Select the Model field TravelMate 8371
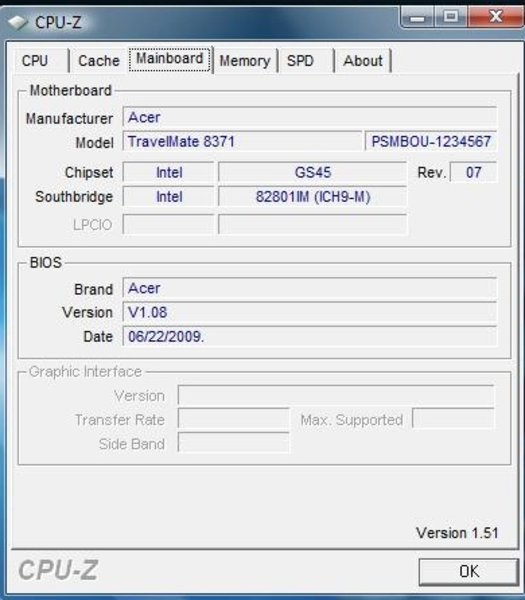Screen dimensions: 525x600 coord(242,141)
